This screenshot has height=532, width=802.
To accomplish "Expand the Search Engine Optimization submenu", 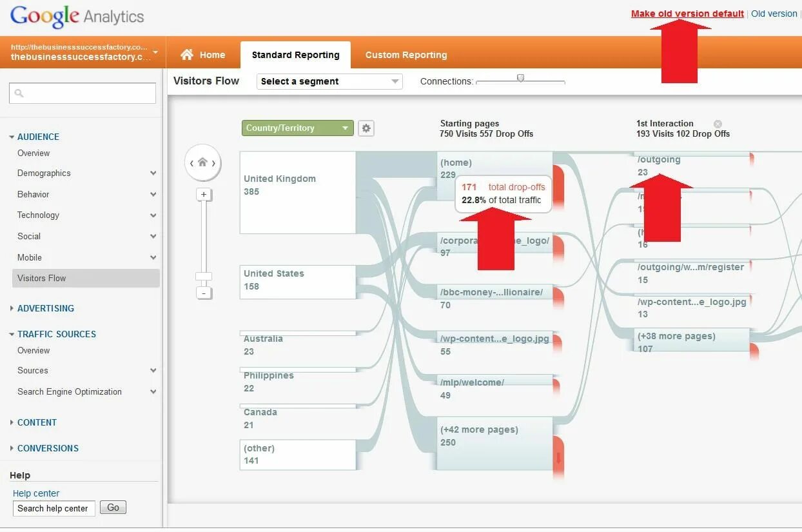I will 153,392.
